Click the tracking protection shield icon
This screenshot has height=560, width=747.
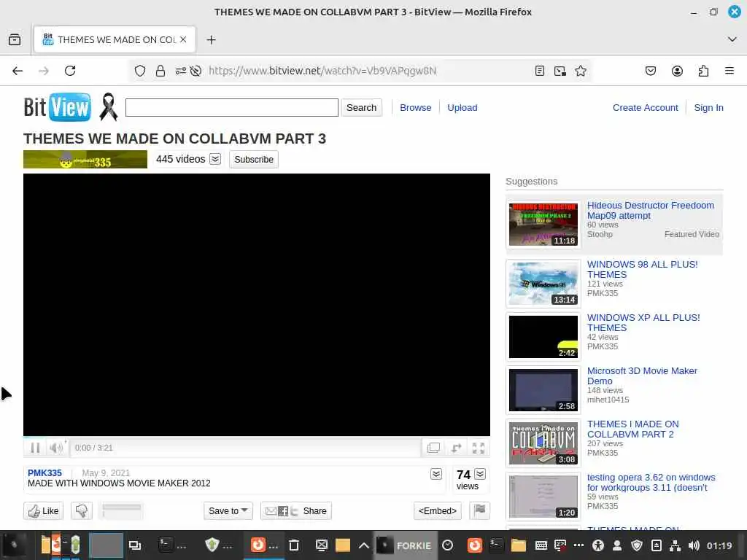click(x=139, y=71)
